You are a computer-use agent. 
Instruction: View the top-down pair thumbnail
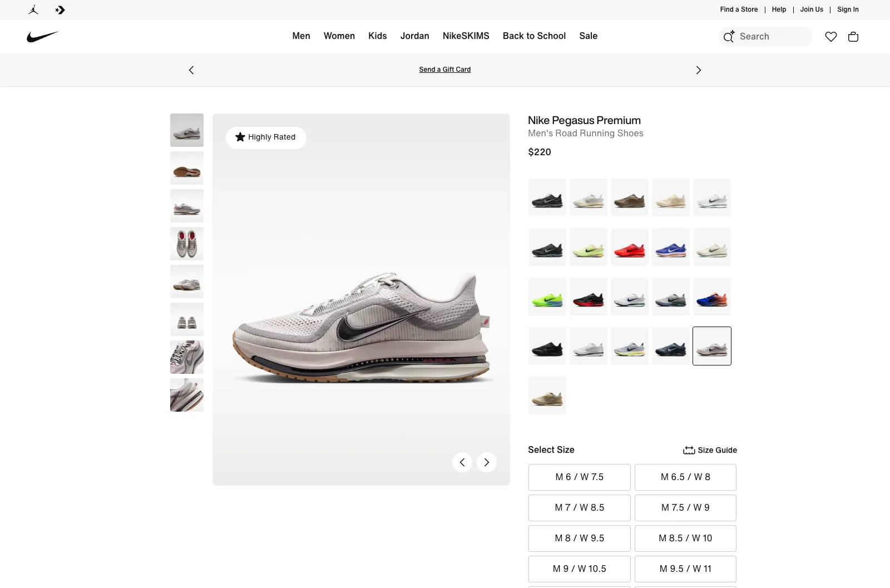(187, 244)
